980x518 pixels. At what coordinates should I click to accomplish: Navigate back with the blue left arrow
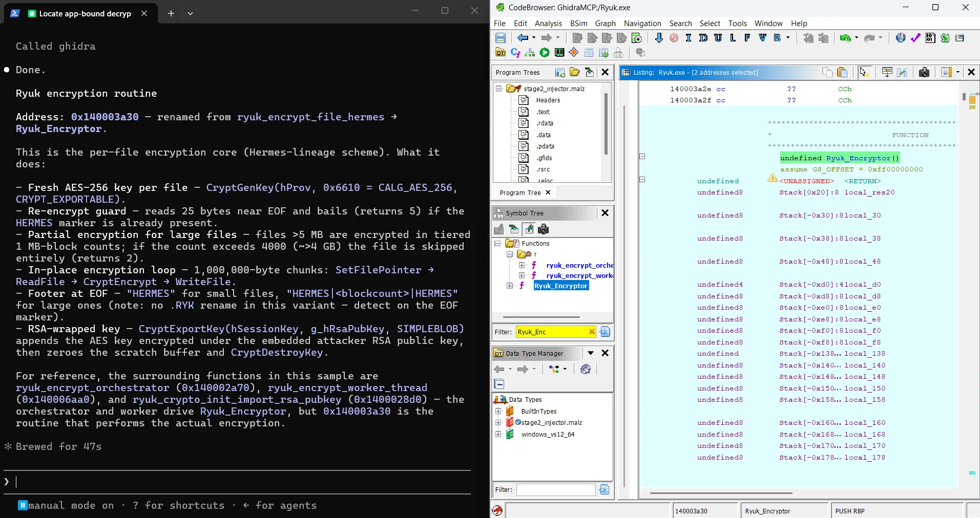click(x=523, y=38)
